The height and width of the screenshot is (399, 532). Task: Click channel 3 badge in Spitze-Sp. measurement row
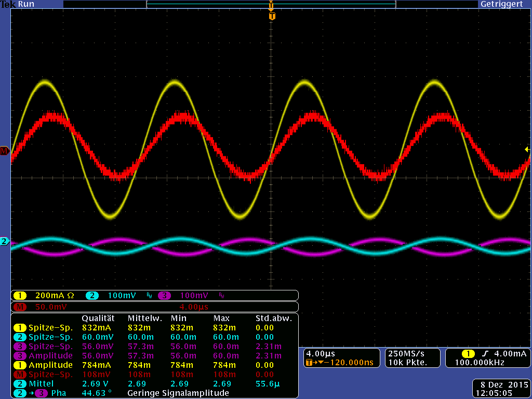click(20, 347)
